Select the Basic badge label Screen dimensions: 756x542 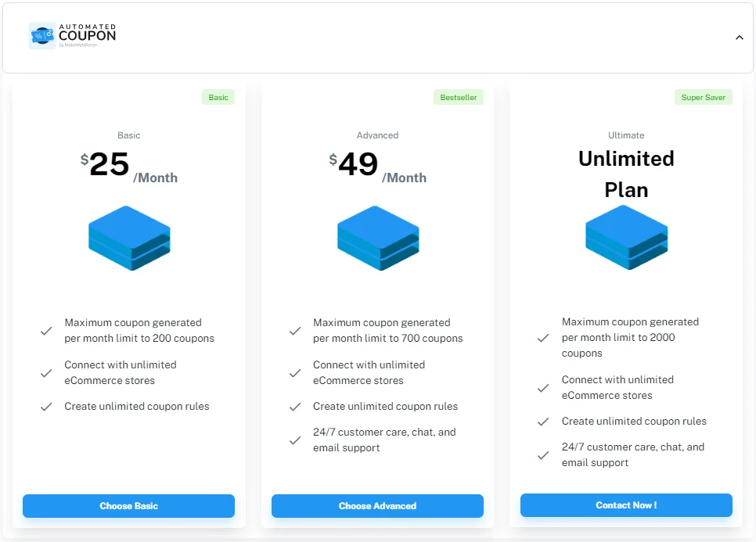(218, 97)
